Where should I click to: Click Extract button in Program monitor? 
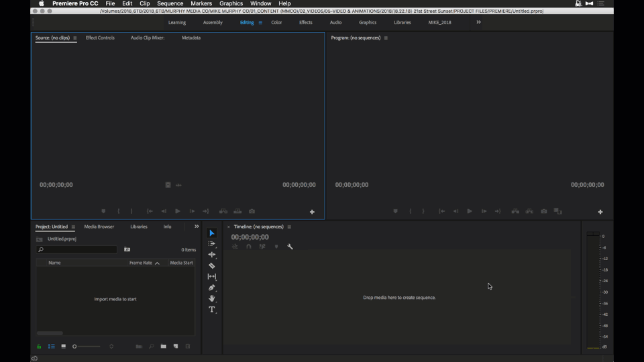point(529,211)
